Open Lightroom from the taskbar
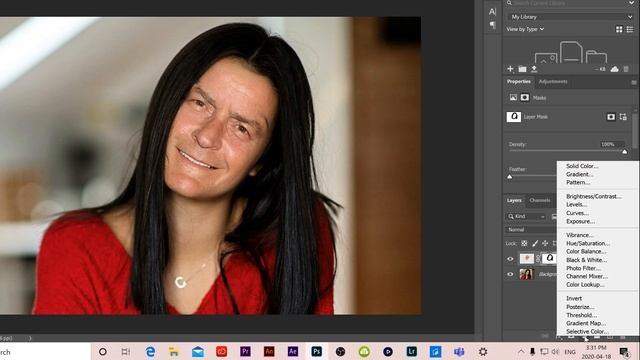This screenshot has height=360, width=640. tap(411, 351)
